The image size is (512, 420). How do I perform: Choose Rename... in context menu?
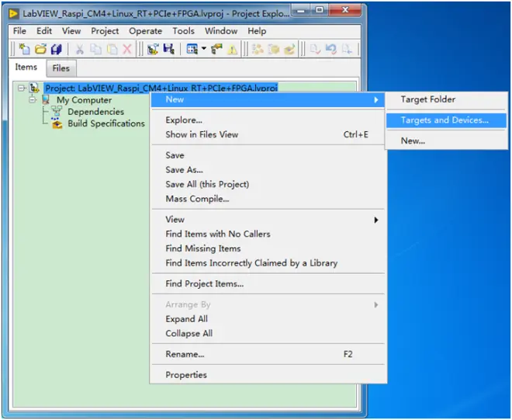268,354
